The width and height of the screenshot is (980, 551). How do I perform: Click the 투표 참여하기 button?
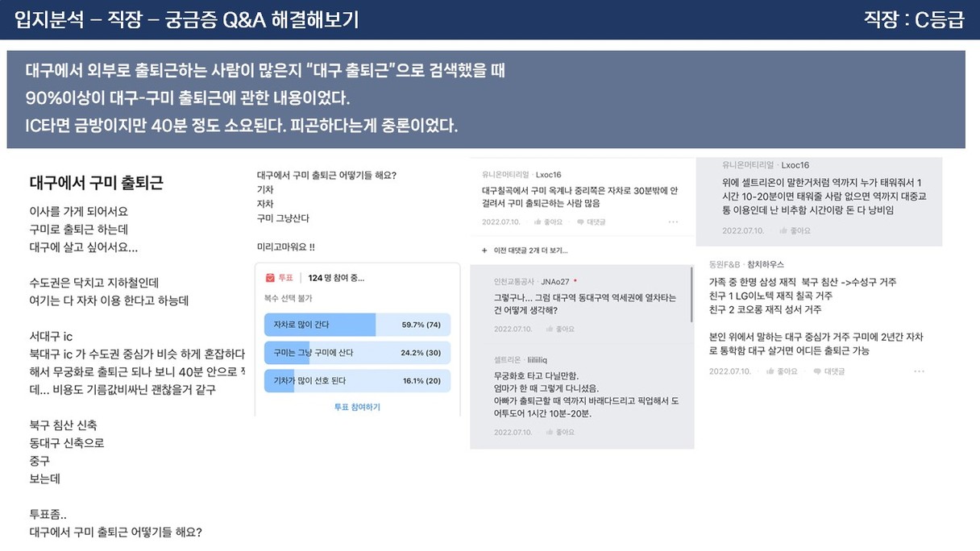(x=357, y=407)
